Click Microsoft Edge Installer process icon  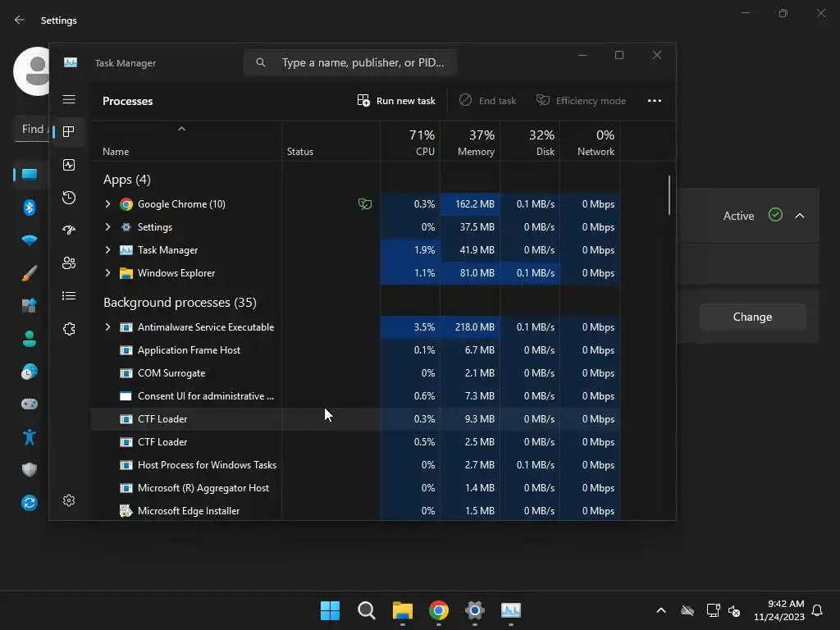(x=126, y=511)
